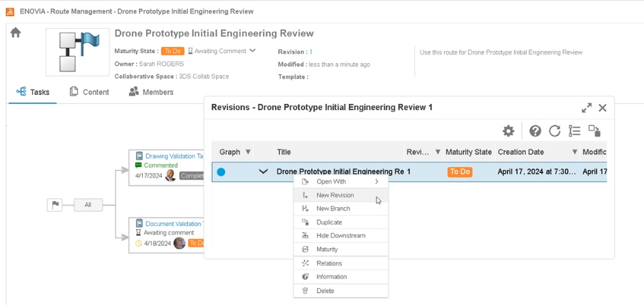Click the start flag node in graph

(54, 205)
